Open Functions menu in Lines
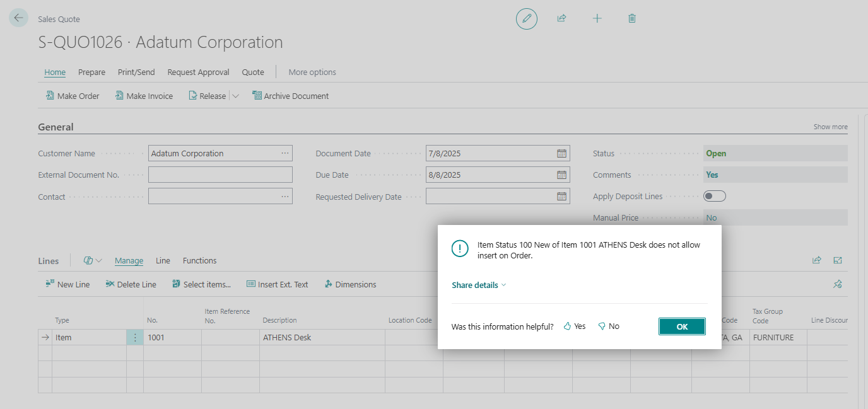Viewport: 868px width, 409px height. click(x=199, y=260)
